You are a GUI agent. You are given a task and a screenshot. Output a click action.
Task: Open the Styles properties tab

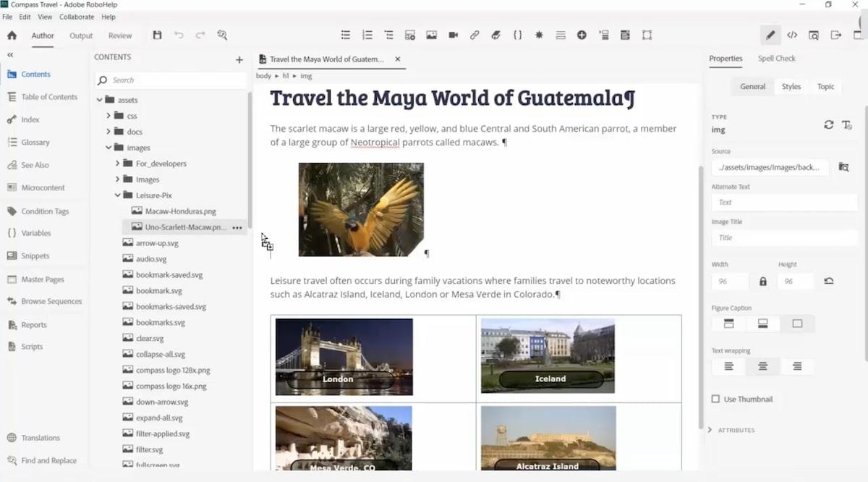click(791, 86)
